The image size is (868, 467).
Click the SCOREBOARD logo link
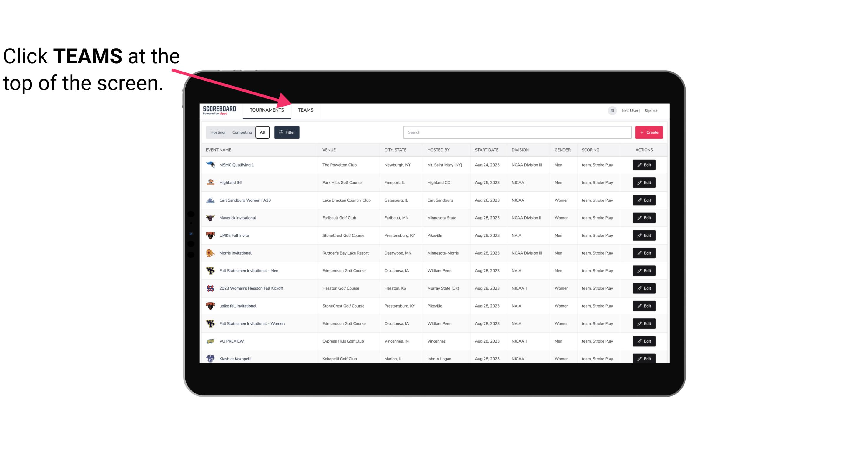pos(218,110)
